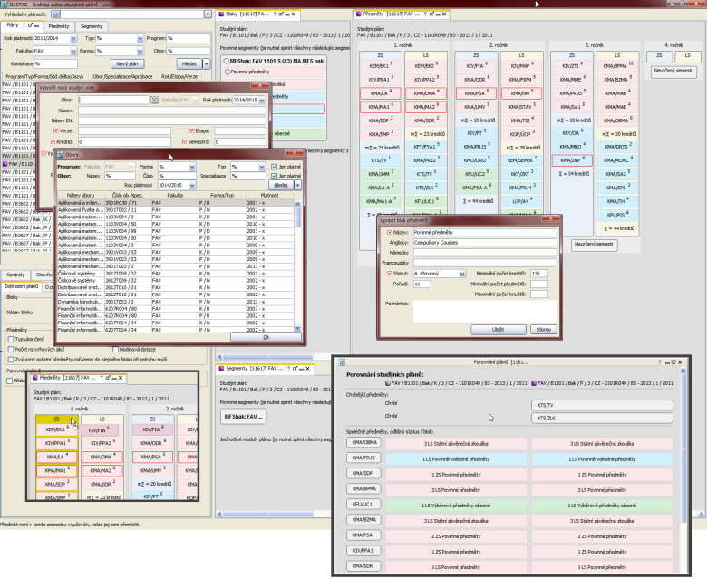Expand 'Vyhledat v plánech' dropdown arrow
This screenshot has width=707, height=588.
pyautogui.click(x=208, y=14)
